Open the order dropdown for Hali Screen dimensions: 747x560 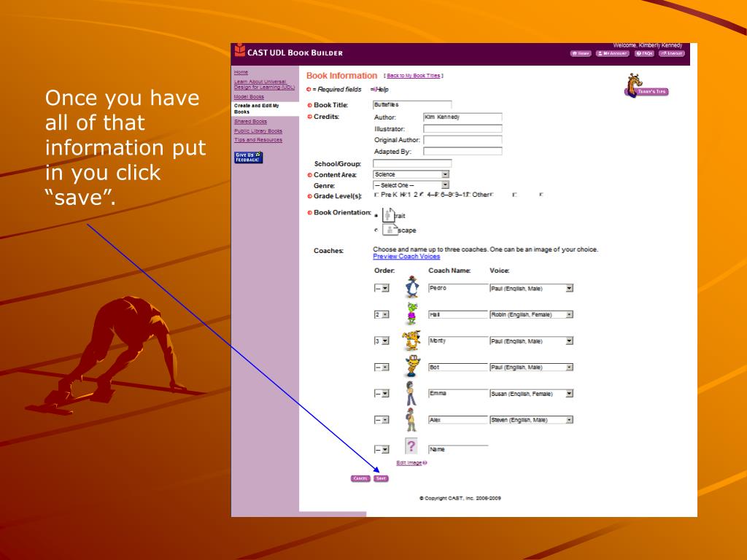(382, 314)
